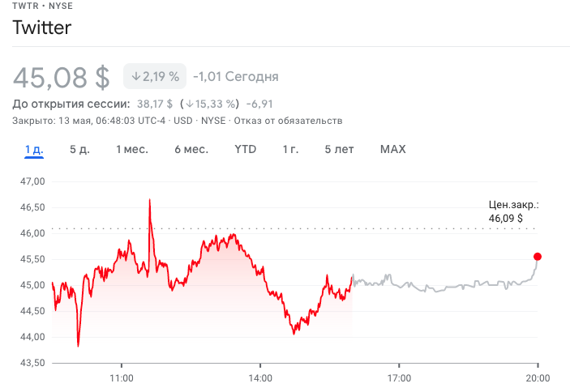Open the "Отказ от обязательств" link

tap(288, 121)
